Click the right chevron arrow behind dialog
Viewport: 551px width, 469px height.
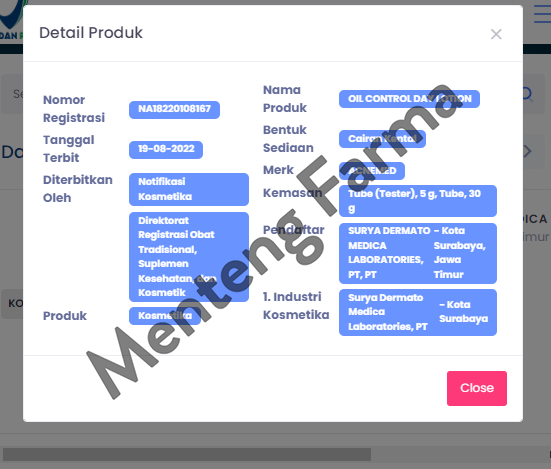(x=527, y=151)
